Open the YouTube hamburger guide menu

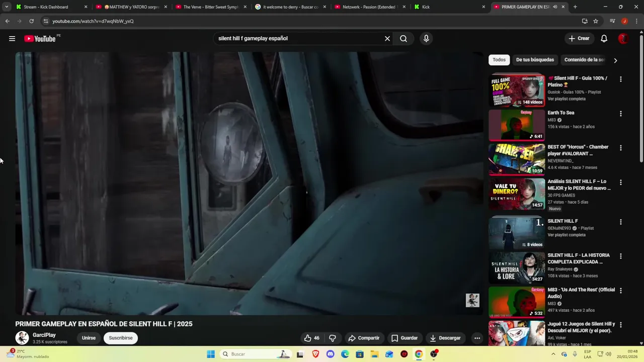click(12, 39)
